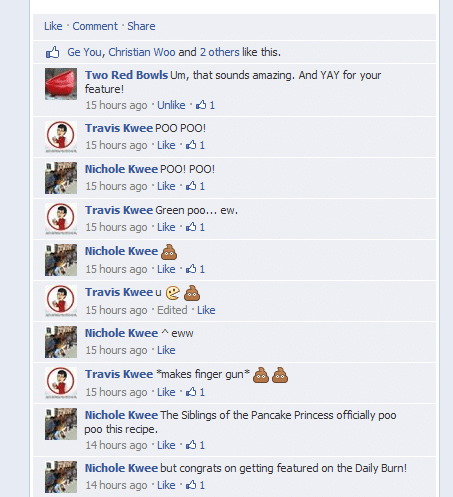The height and width of the screenshot is (497, 453).
Task: Open Two Red Bowls red bowl avatar
Action: (61, 84)
